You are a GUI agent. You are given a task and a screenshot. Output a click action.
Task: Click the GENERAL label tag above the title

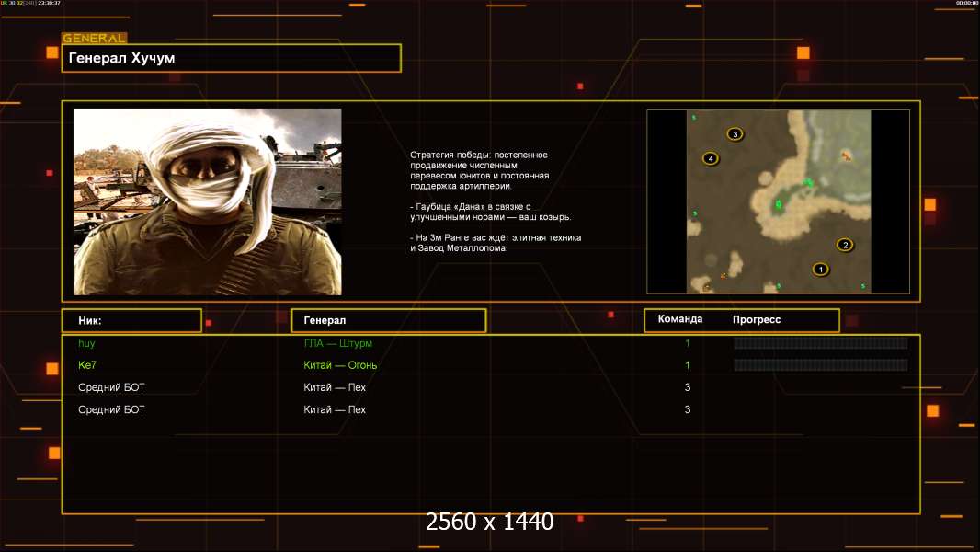point(94,39)
